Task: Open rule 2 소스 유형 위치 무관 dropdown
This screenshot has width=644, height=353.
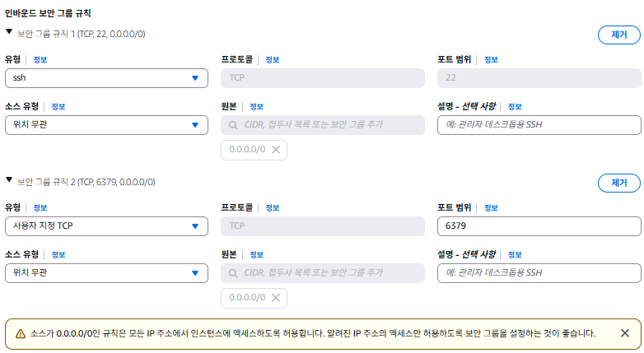Action: pyautogui.click(x=106, y=273)
